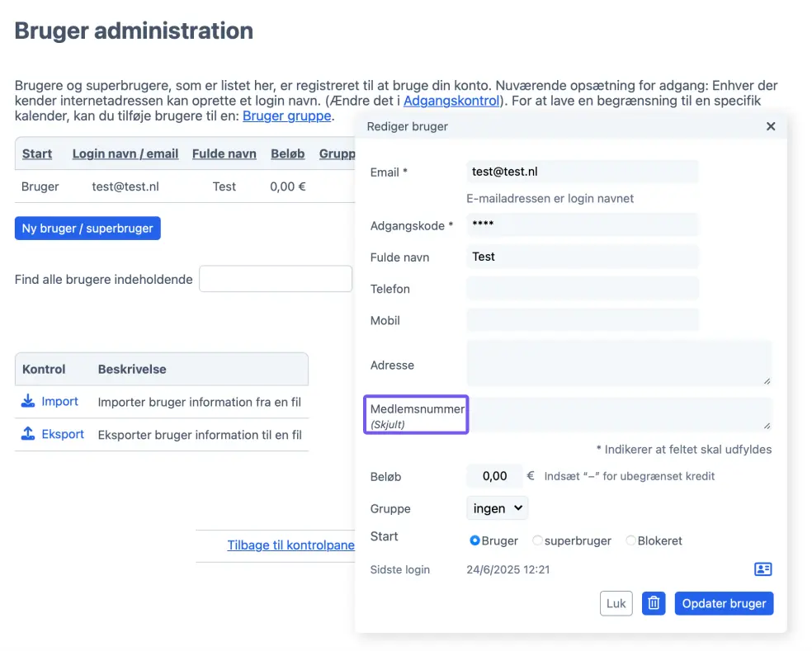Screen dimensions: 812x651
Task: Open the Bruger gruppe link
Action: [x=286, y=116]
